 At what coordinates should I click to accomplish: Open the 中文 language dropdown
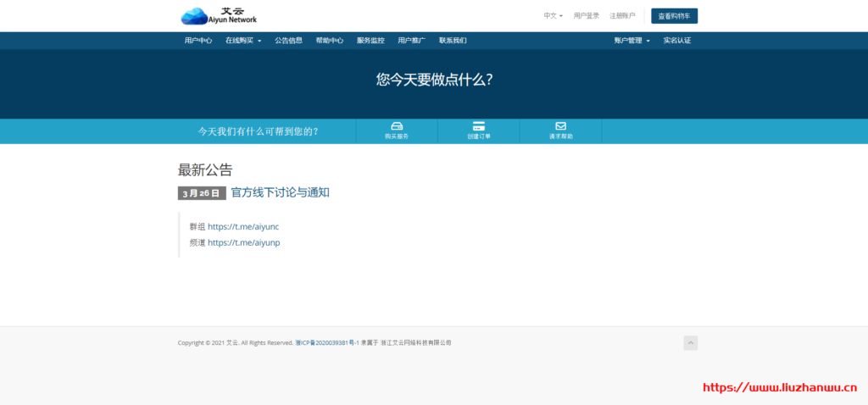(553, 15)
